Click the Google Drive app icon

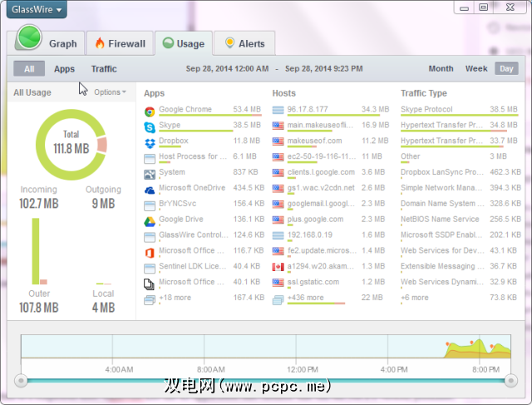(x=150, y=220)
